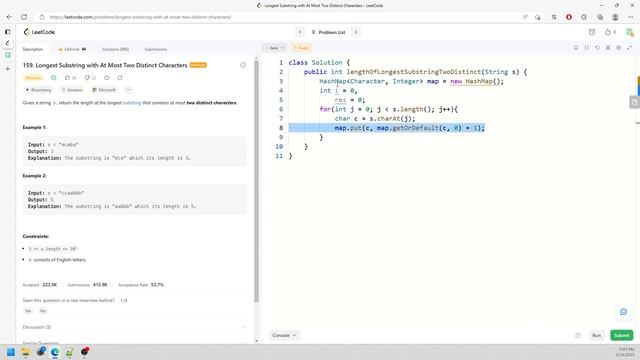Click the Run button

597,335
